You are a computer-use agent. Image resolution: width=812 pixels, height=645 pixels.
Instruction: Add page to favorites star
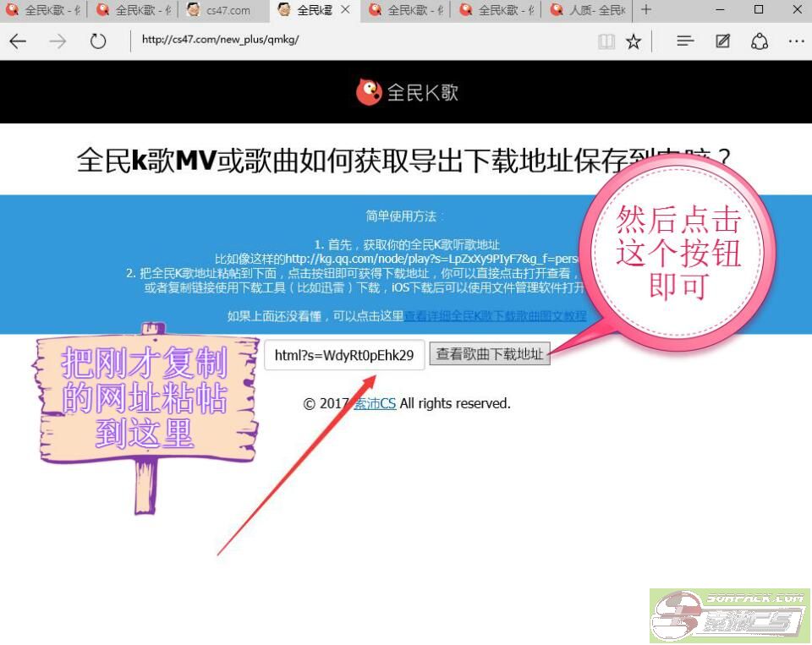coord(634,41)
